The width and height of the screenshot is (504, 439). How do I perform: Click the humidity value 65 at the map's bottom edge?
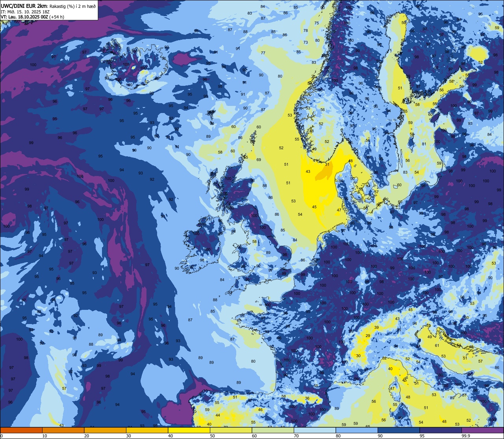pyautogui.click(x=368, y=426)
